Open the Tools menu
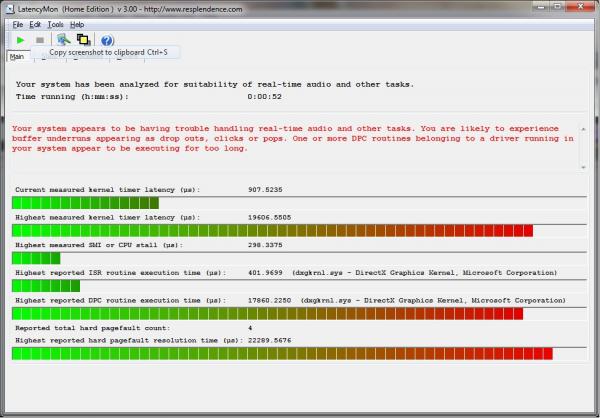 (x=55, y=24)
